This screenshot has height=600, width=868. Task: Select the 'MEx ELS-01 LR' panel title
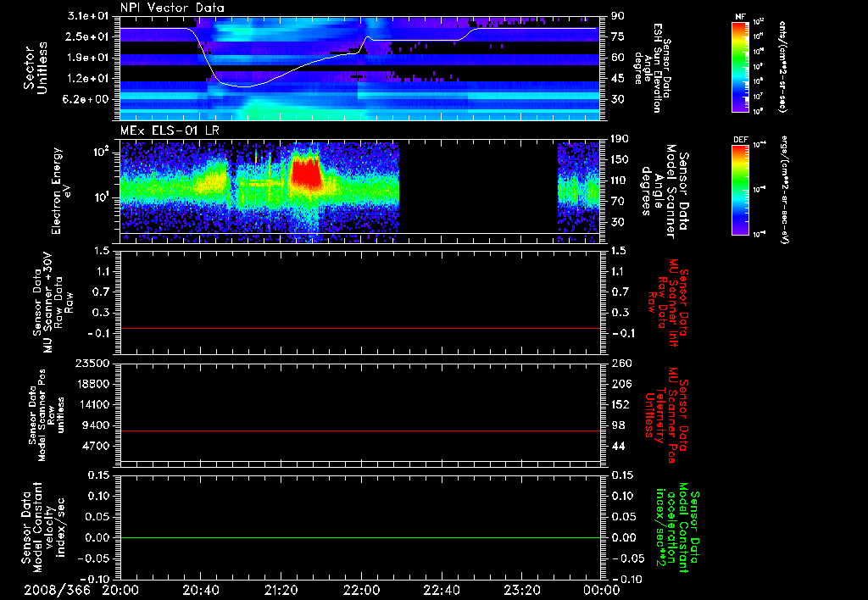pyautogui.click(x=170, y=131)
